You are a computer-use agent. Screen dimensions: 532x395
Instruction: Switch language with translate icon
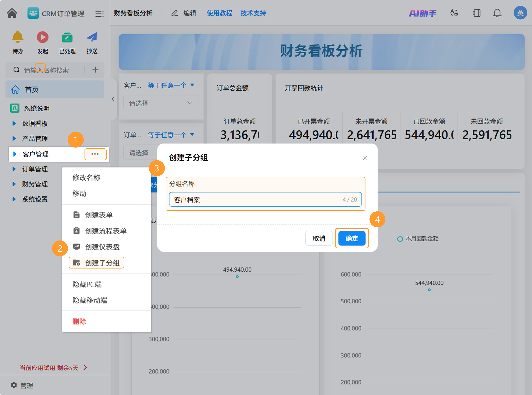[454, 13]
